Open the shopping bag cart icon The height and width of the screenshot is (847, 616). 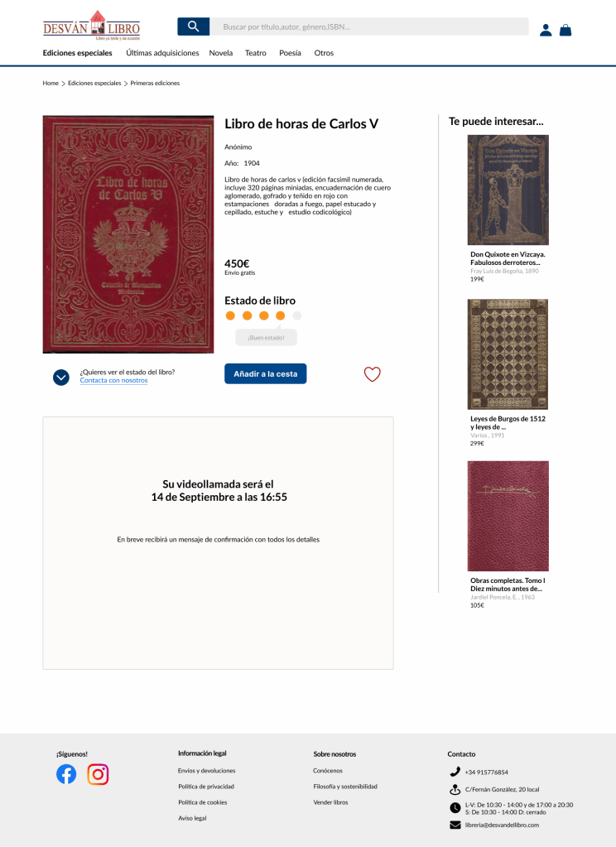click(x=565, y=31)
